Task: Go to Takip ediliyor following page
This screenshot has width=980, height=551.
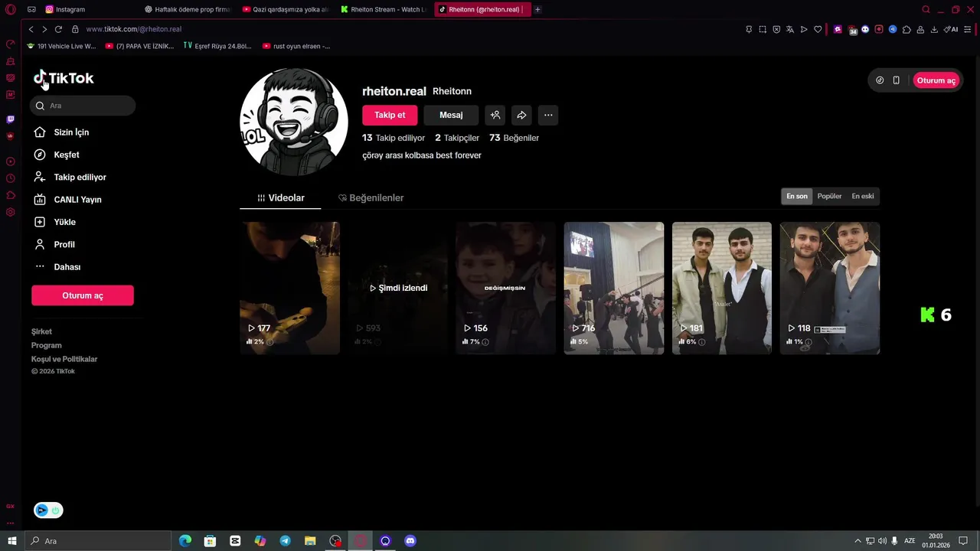Action: pos(70,177)
